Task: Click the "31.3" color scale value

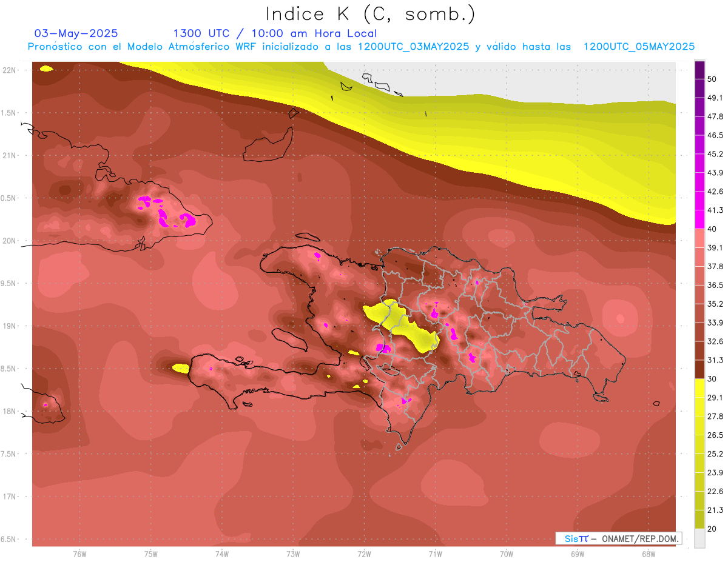Action: [716, 360]
